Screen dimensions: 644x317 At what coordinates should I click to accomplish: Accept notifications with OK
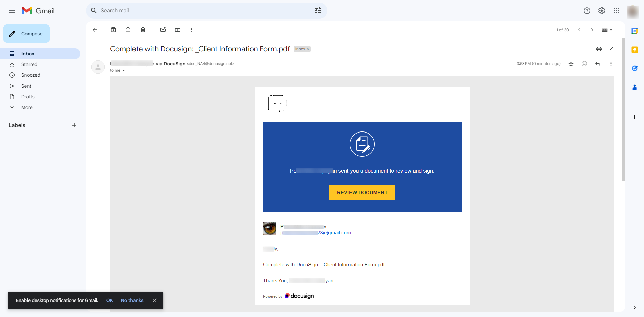click(x=110, y=300)
